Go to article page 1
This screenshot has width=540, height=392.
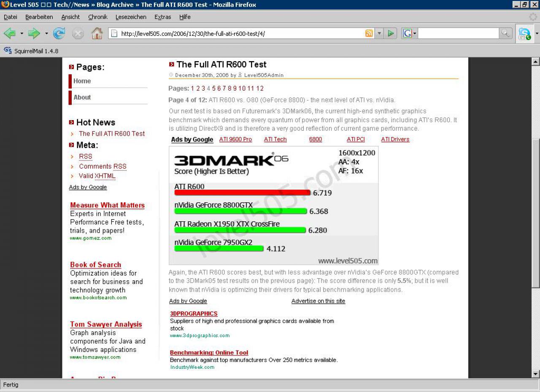[x=192, y=89]
